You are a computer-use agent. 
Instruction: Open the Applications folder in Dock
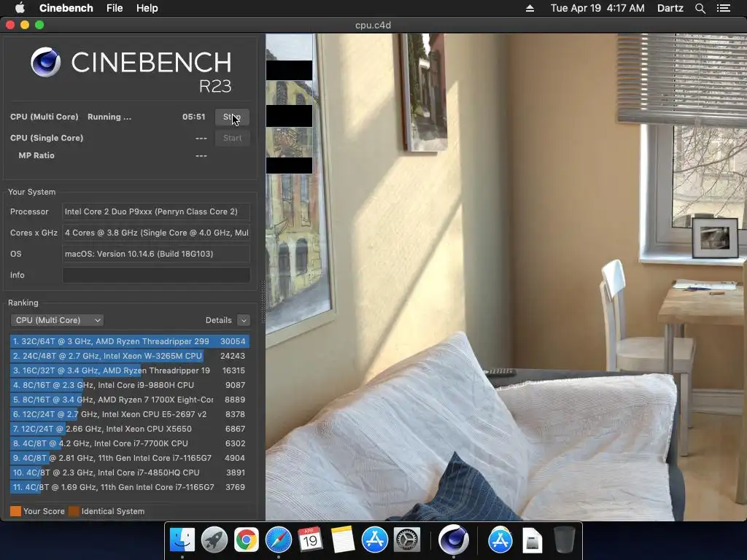coord(500,540)
